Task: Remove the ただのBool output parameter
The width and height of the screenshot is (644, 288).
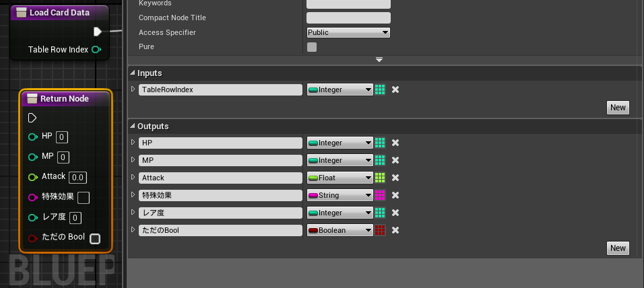Action: [x=395, y=230]
